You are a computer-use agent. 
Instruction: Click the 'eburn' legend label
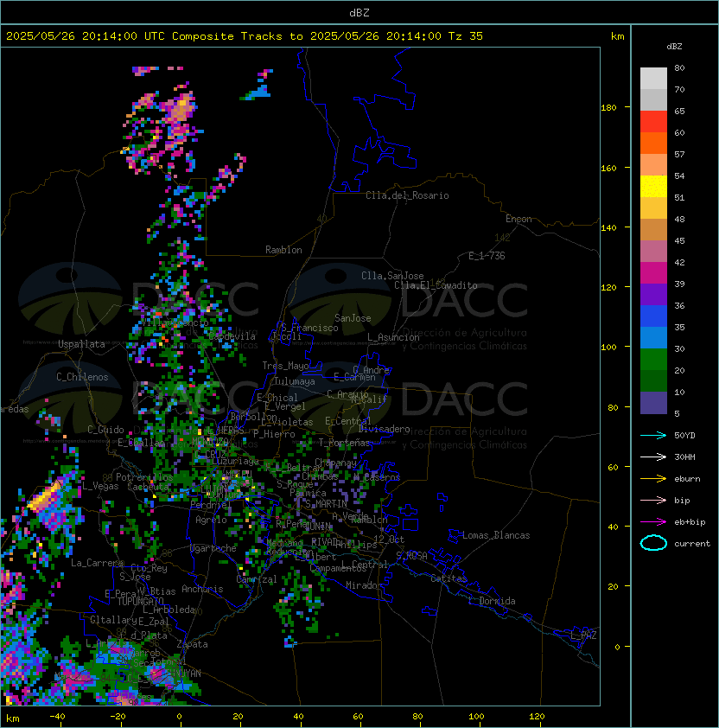687,479
